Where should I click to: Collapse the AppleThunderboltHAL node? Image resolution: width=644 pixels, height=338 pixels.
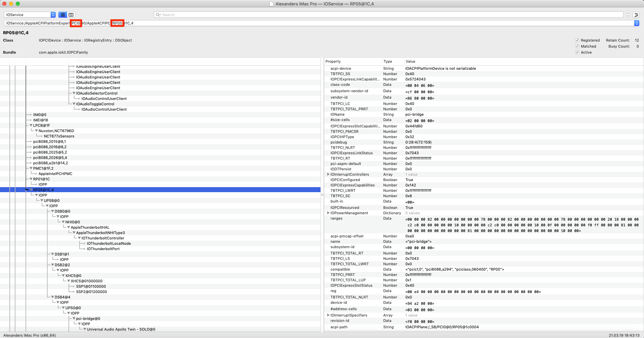(69, 227)
